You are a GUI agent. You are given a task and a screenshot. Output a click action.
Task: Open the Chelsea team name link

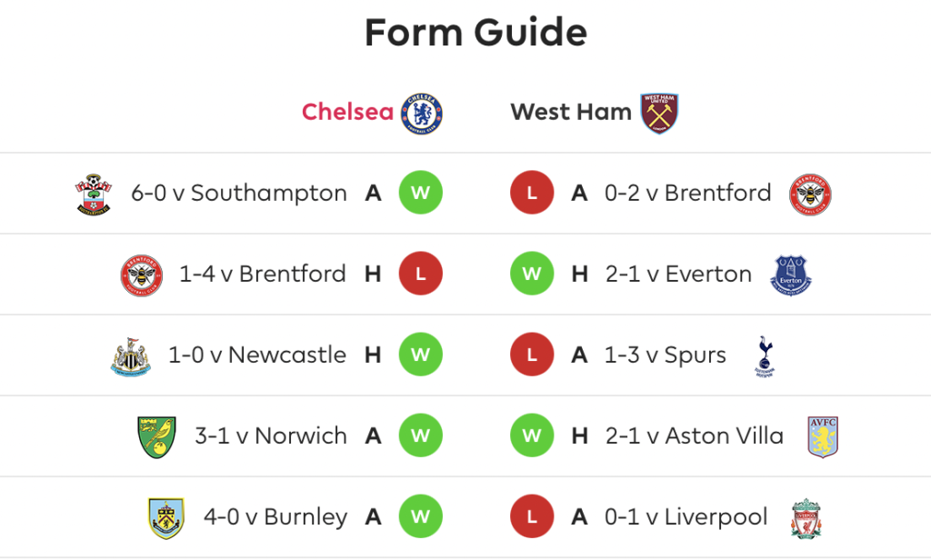tap(347, 112)
